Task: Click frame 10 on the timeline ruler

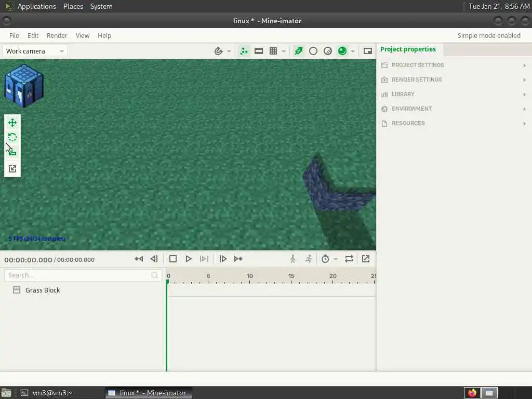Action: pyautogui.click(x=250, y=276)
